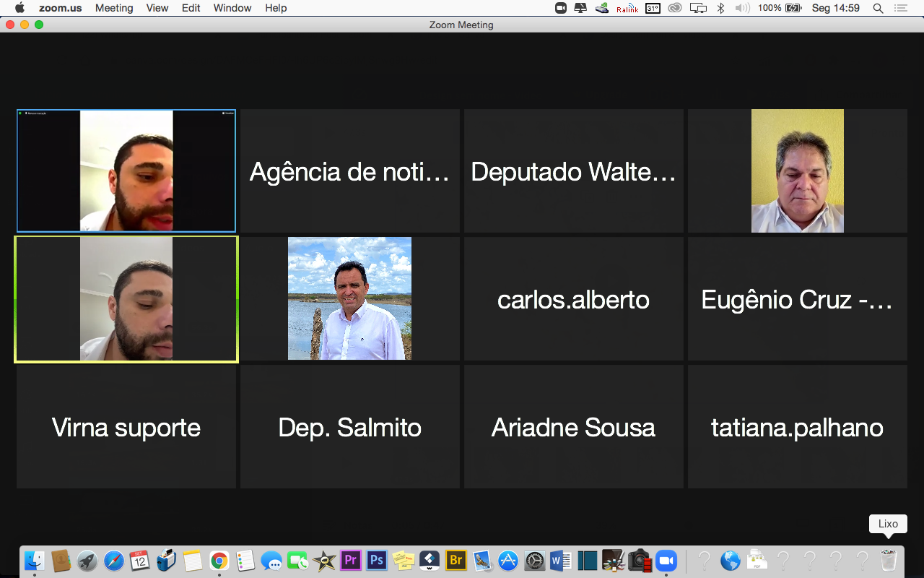This screenshot has width=924, height=578.
Task: Open Zoom app from the Dock
Action: tap(666, 560)
